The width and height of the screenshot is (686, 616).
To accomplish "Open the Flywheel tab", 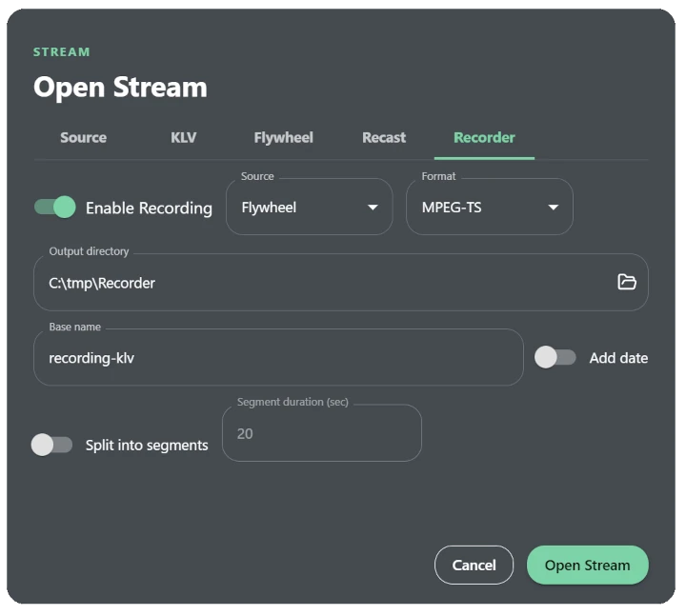I will pyautogui.click(x=285, y=139).
